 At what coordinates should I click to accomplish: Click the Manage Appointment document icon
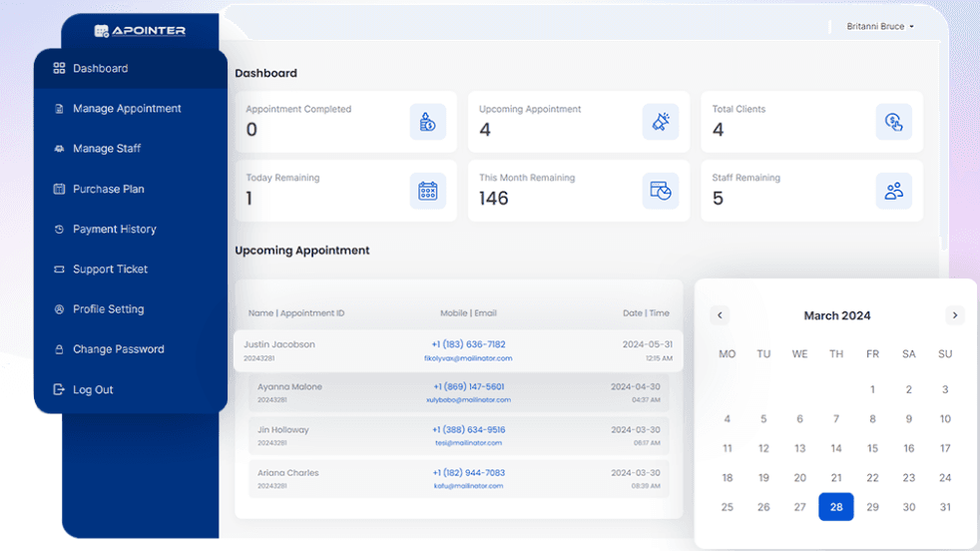(x=59, y=109)
